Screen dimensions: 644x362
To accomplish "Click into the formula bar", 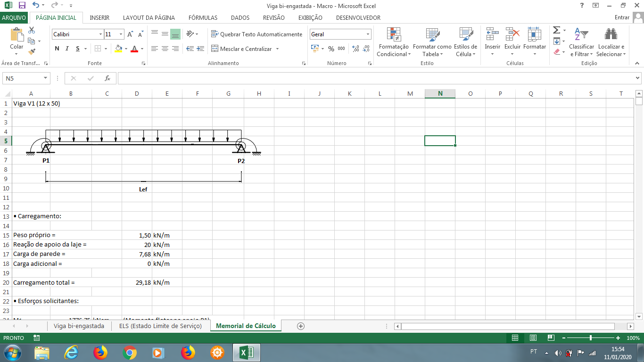I will (x=376, y=78).
